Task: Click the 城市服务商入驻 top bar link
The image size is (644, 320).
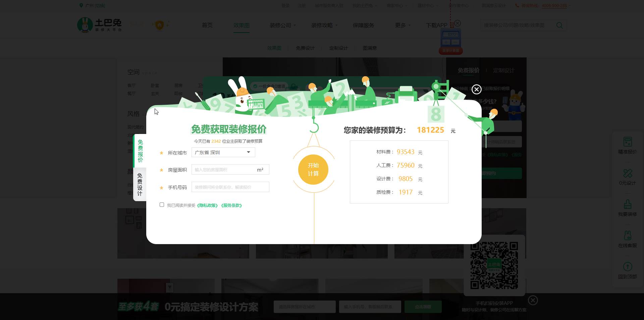Action: click(x=329, y=5)
